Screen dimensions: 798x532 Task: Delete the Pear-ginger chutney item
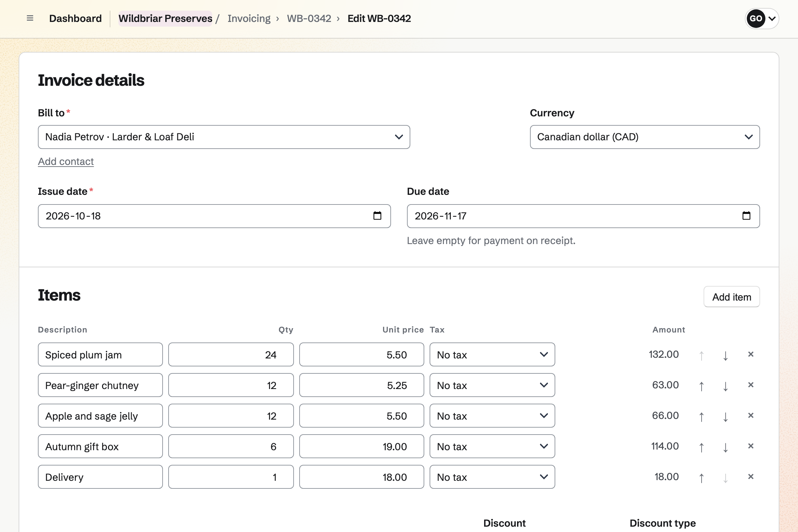click(x=750, y=385)
